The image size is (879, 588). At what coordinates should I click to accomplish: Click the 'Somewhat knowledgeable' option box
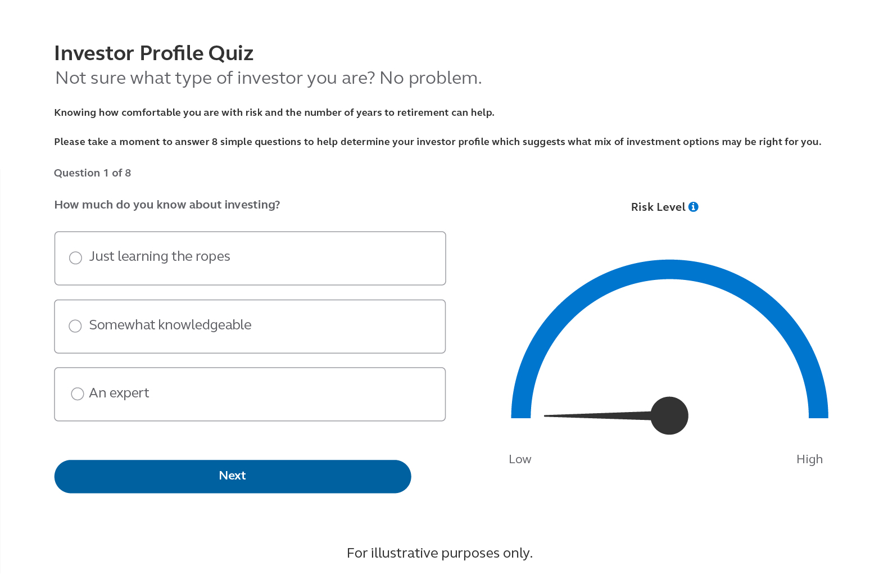pos(250,326)
